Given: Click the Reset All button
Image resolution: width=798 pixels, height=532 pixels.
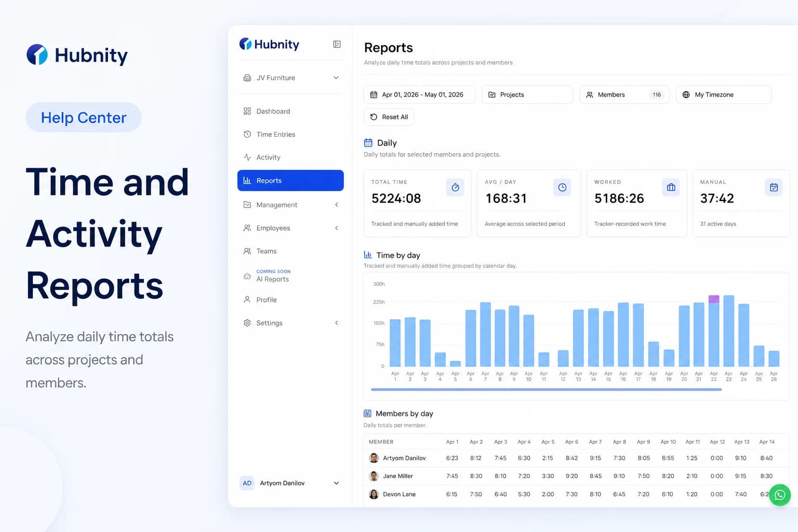Looking at the screenshot, I should [389, 117].
